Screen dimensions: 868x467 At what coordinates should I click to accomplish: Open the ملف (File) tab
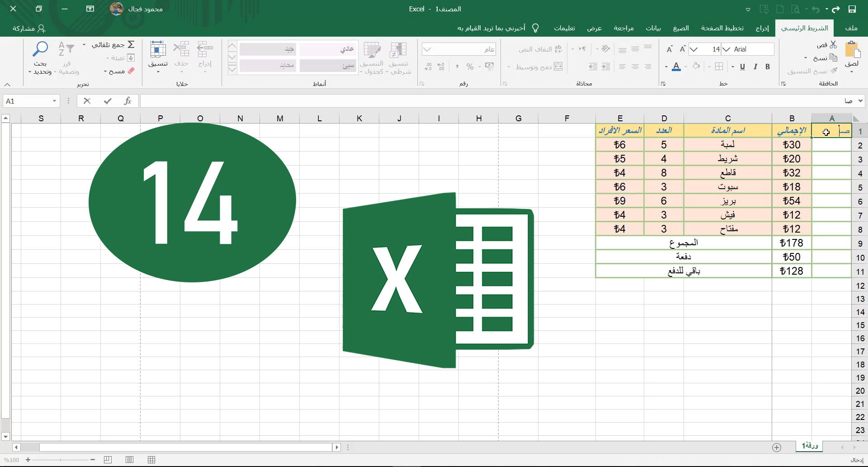point(851,28)
